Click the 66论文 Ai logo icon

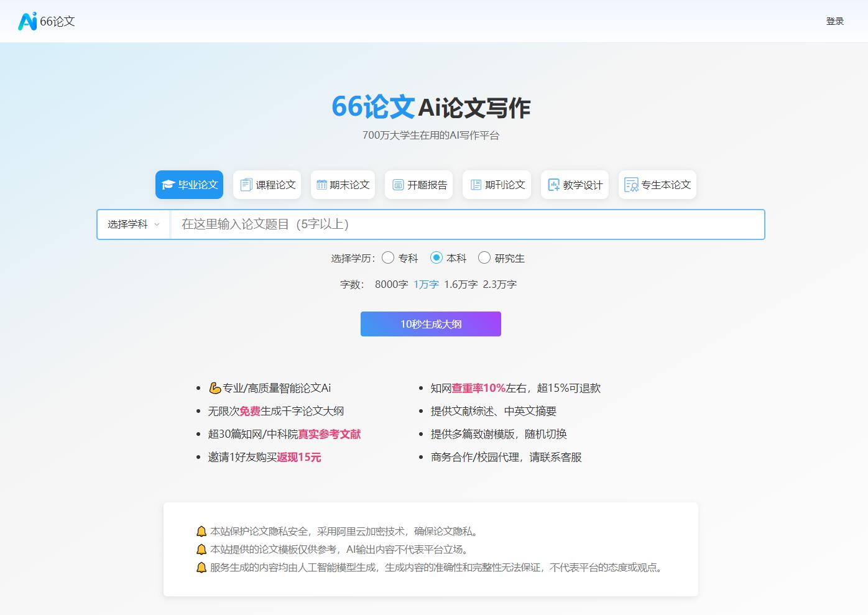[x=27, y=21]
